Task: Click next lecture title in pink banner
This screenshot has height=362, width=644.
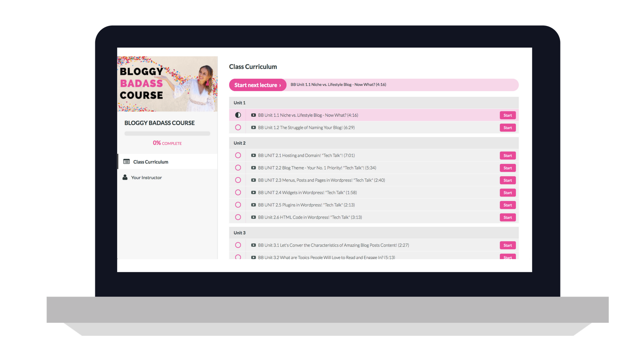Action: tap(338, 84)
